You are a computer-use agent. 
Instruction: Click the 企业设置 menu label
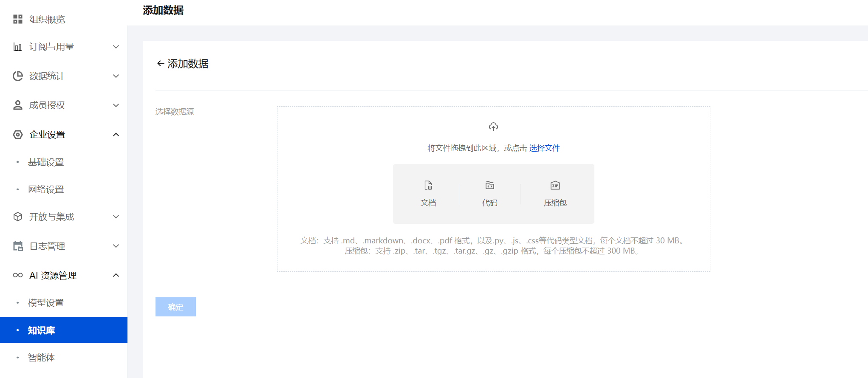47,135
